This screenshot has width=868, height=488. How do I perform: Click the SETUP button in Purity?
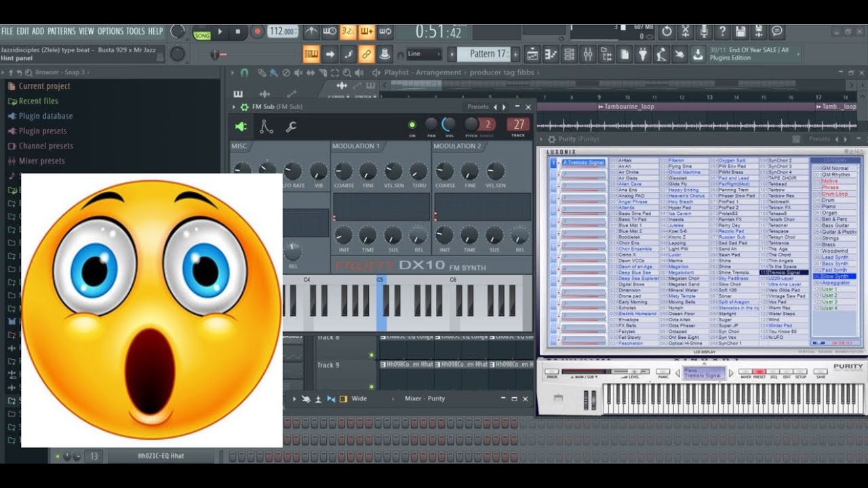(800, 372)
